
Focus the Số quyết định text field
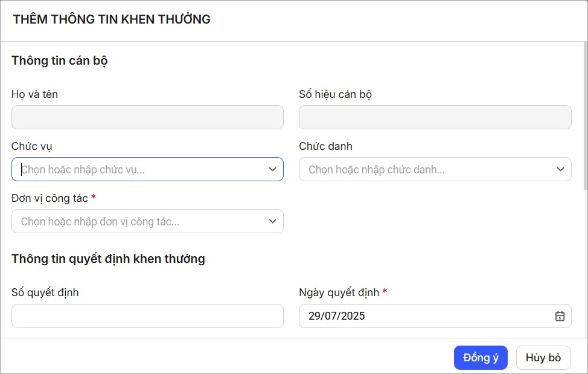pyautogui.click(x=147, y=316)
